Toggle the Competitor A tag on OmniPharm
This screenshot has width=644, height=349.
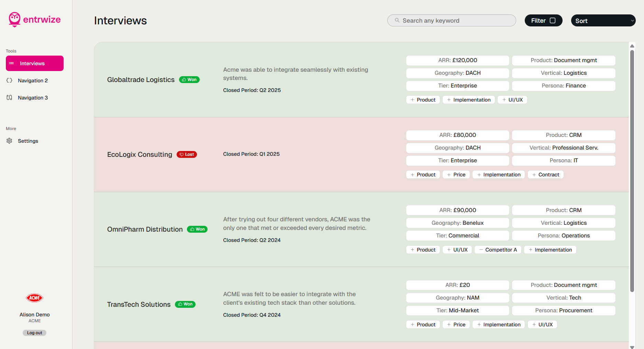coord(498,250)
